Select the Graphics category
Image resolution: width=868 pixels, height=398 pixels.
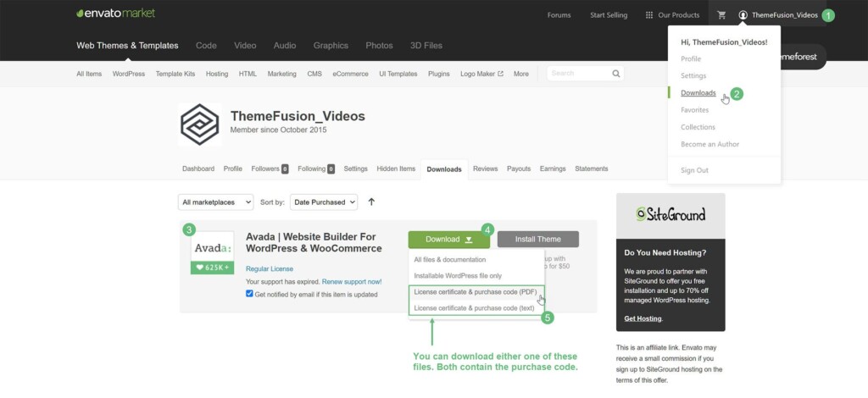coord(331,46)
